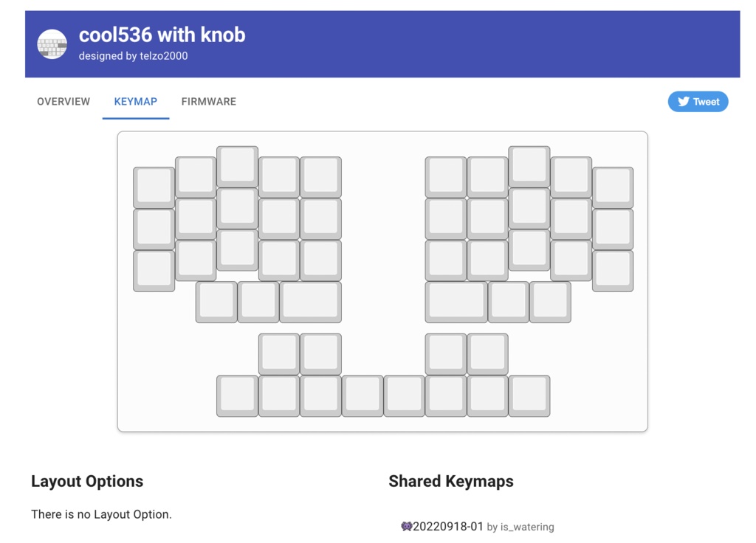Screen dimensions: 756x543
Task: Switch to the KEYMAP tab
Action: click(136, 102)
